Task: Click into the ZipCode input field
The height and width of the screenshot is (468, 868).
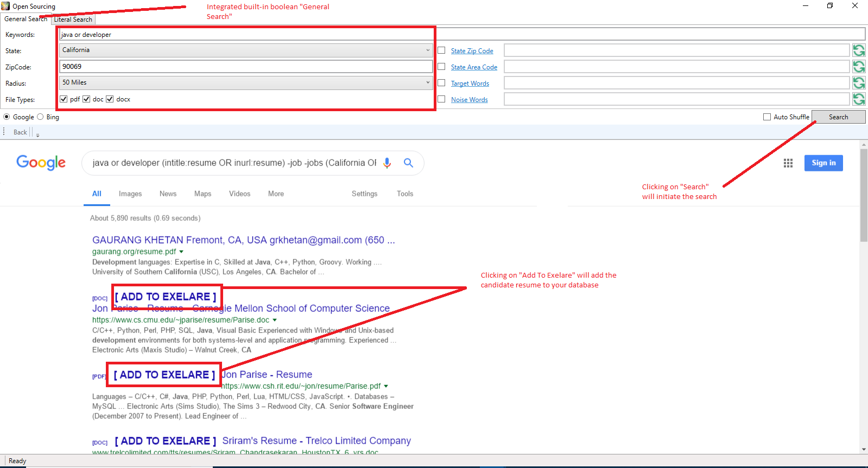Action: point(246,67)
